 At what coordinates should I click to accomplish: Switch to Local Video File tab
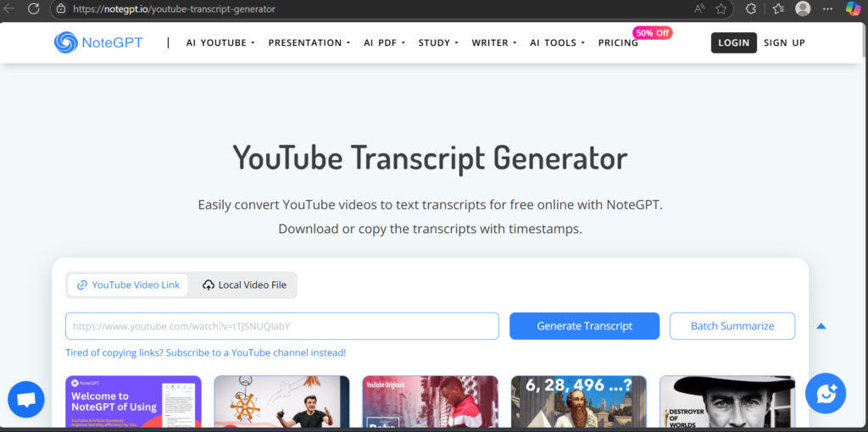click(244, 285)
